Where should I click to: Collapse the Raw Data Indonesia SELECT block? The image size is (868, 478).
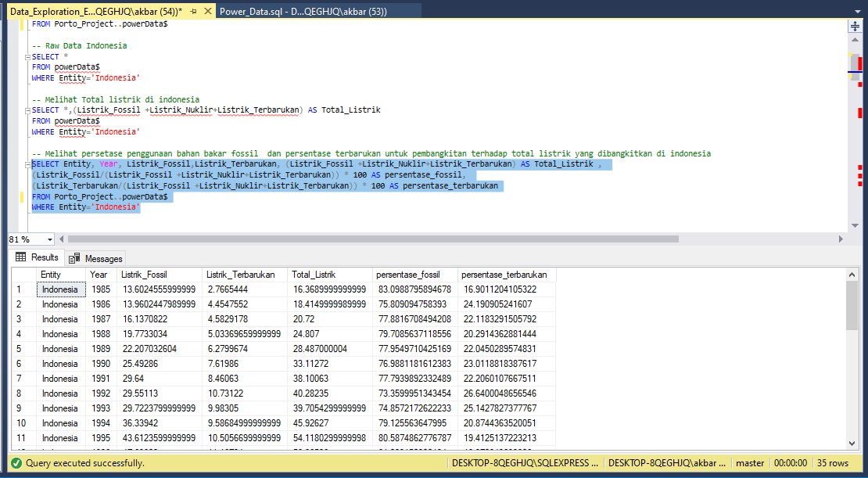(27, 57)
